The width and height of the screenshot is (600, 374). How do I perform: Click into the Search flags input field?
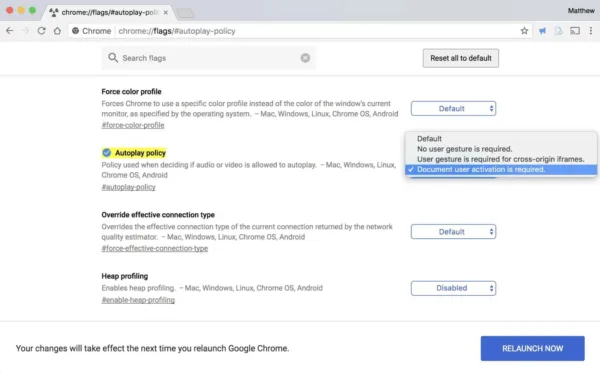(209, 58)
